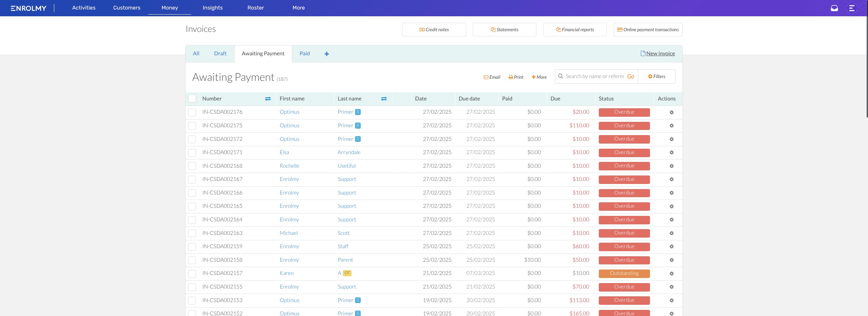Open actions gear for invoice IN-CSDA002172

coord(671,139)
